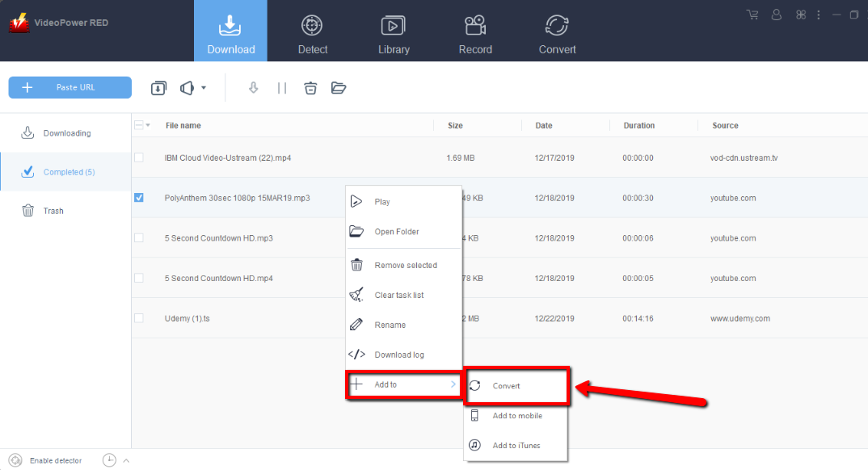Click the schedule clock icon
868x470 pixels.
[109, 460]
